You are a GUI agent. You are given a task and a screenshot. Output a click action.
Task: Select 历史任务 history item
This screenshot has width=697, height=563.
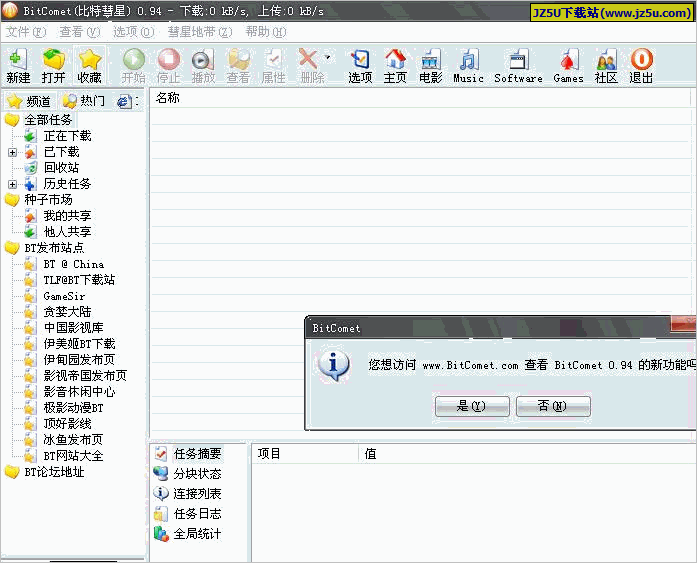(68, 184)
